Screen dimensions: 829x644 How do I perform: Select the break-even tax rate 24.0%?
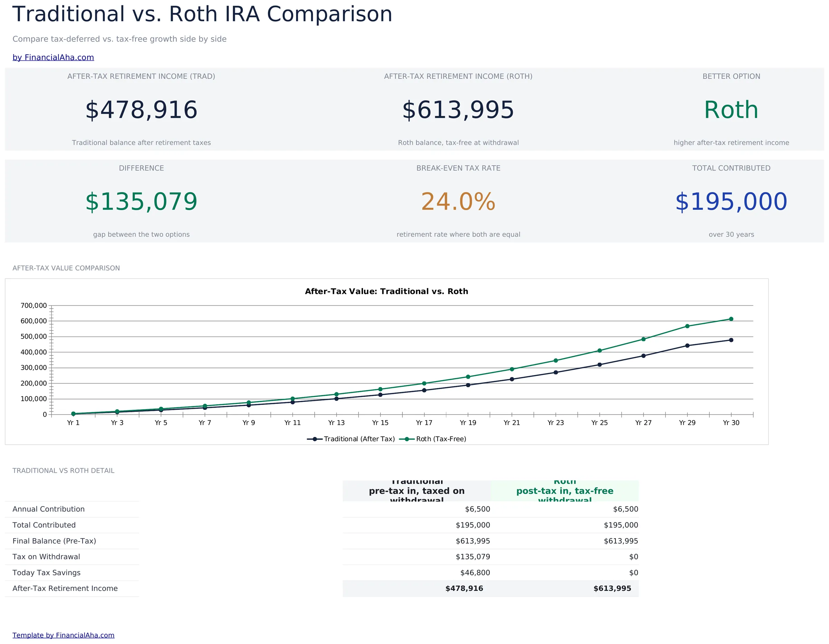458,202
